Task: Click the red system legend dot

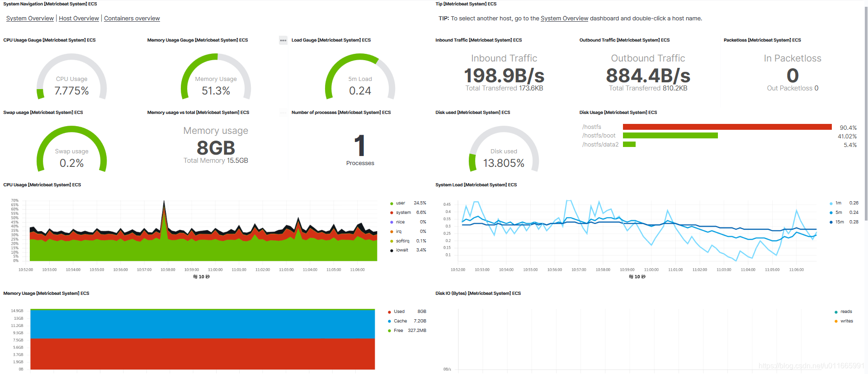Action: [392, 213]
